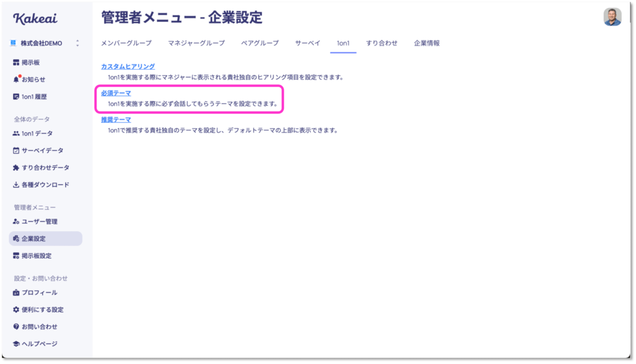Click the プロフィール badge icon
636x364 pixels.
click(x=16, y=293)
